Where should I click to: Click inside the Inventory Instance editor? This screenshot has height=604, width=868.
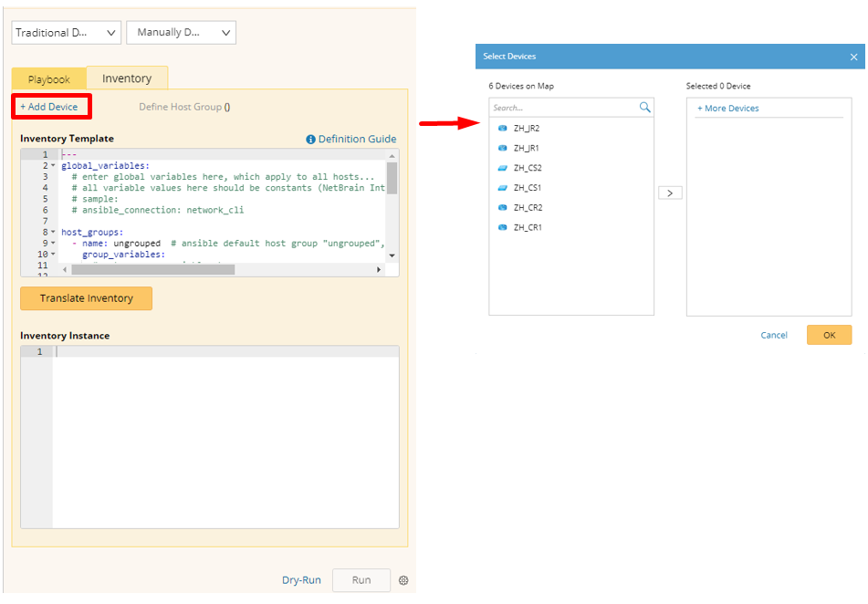(x=225, y=437)
